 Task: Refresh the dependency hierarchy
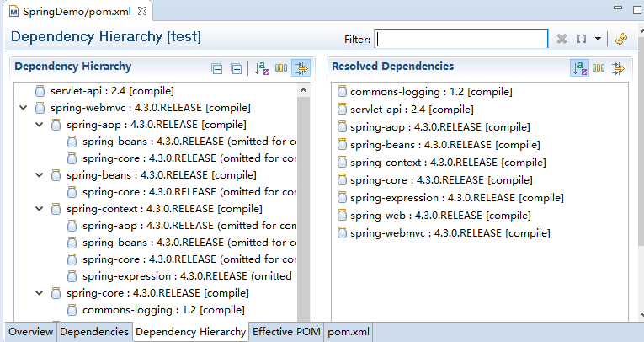621,39
